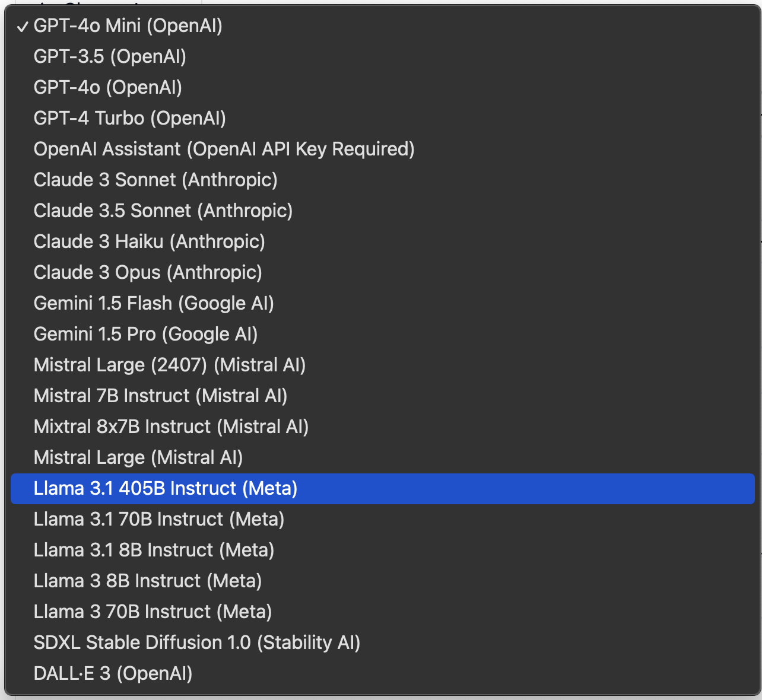Choose Llama 3.1 8B Instruct (Meta)

pyautogui.click(x=154, y=551)
